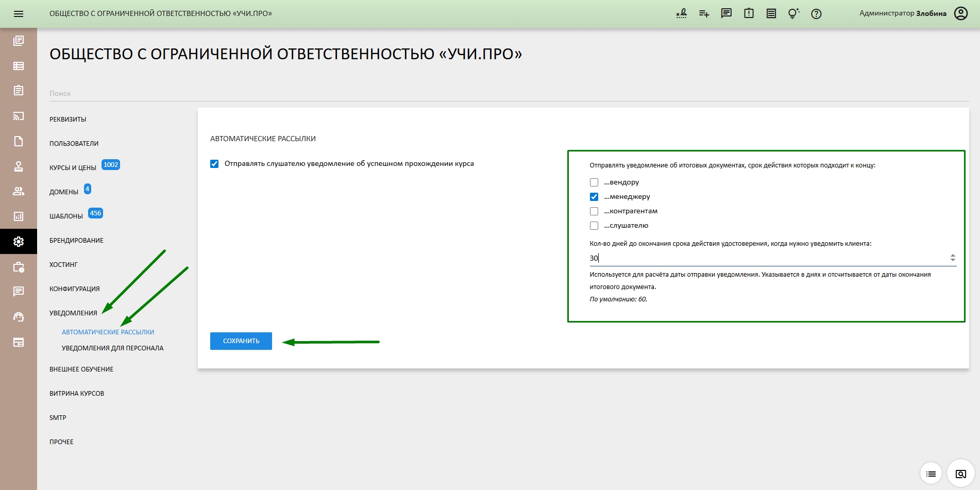Select the УВЕДОМЛЕНИЯ menu section
Viewport: 980px width, 490px height.
[74, 313]
